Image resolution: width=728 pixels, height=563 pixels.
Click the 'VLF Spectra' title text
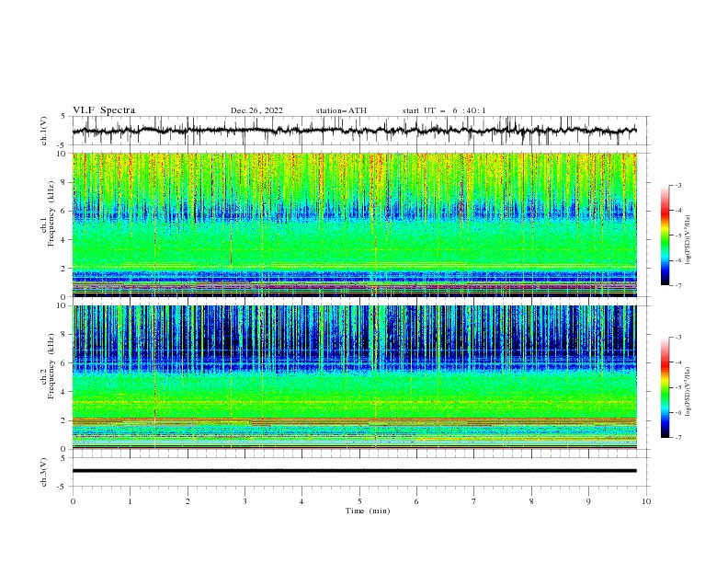tap(104, 110)
